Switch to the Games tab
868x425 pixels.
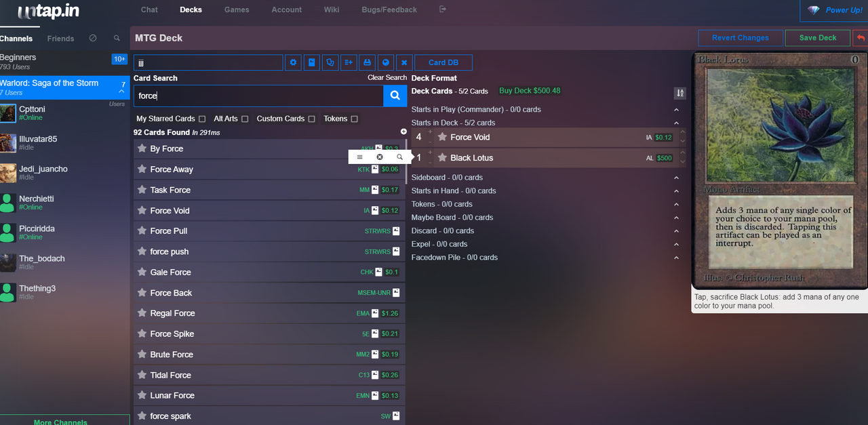pyautogui.click(x=237, y=9)
